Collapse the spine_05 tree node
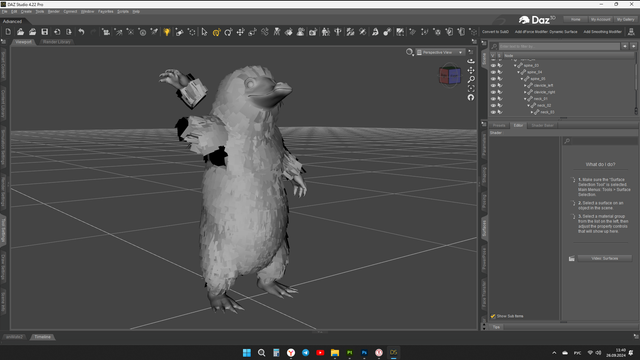 [x=522, y=79]
